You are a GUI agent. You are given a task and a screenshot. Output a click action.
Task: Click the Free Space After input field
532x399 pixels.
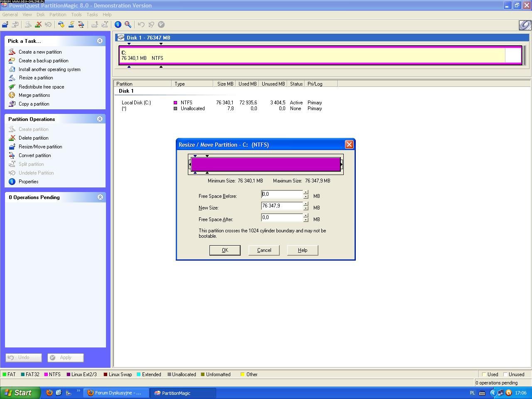coord(282,218)
